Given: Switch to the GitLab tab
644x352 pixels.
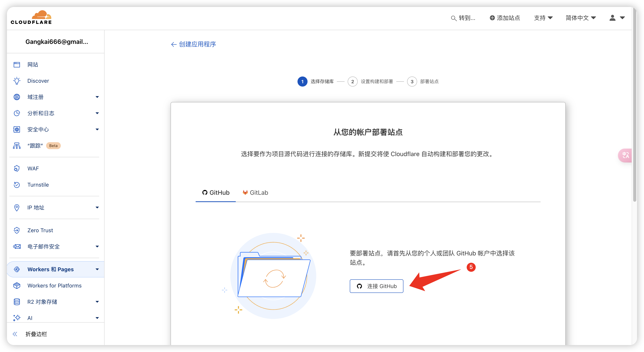Looking at the screenshot, I should (255, 192).
